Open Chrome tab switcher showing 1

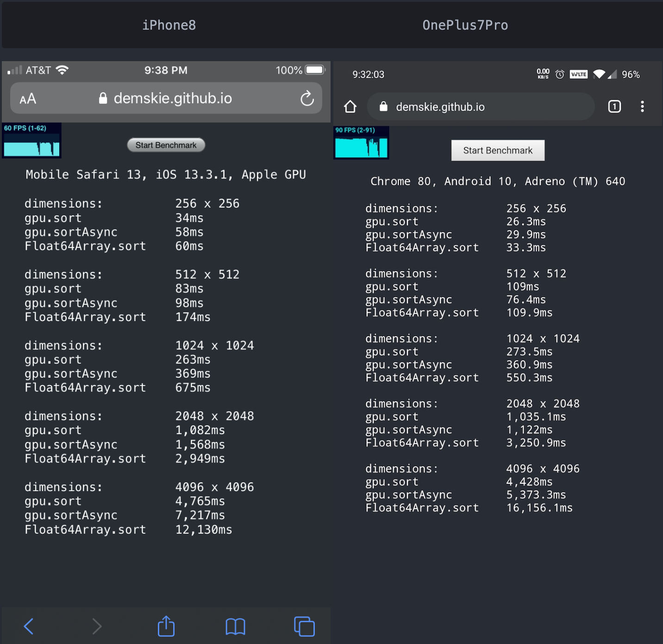pyautogui.click(x=614, y=107)
